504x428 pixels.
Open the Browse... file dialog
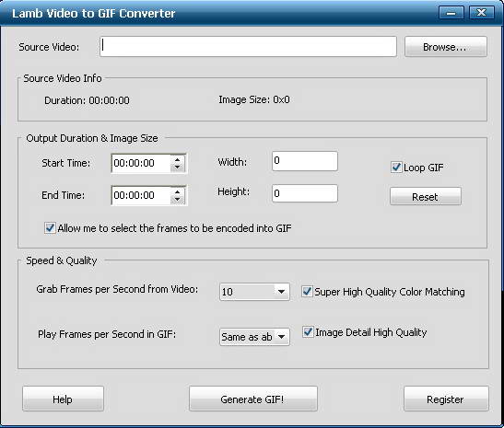pos(446,47)
